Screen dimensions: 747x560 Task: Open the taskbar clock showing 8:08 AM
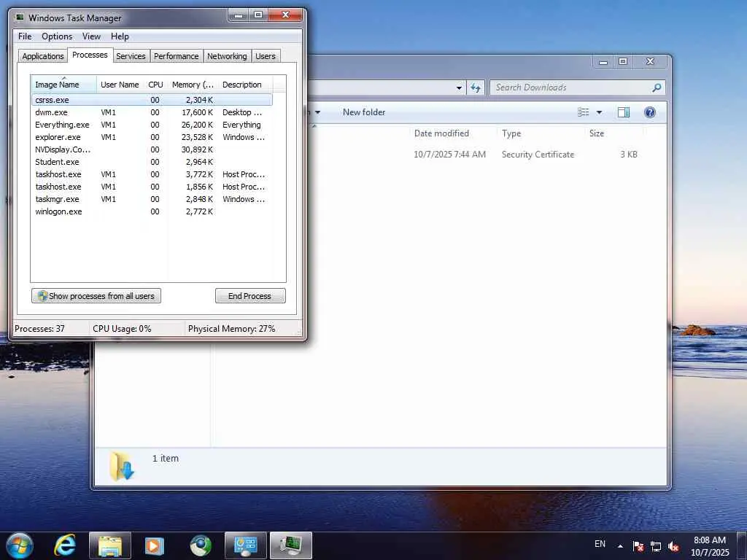pos(709,546)
